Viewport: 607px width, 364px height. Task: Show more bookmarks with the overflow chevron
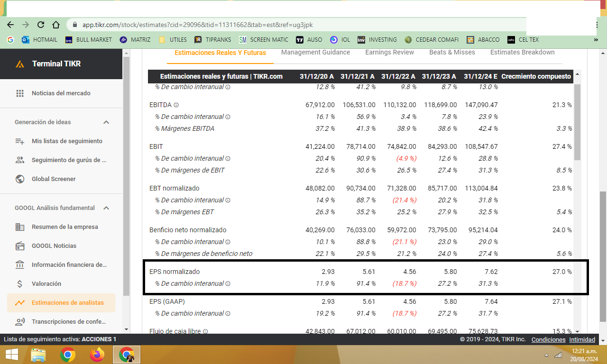[x=596, y=40]
